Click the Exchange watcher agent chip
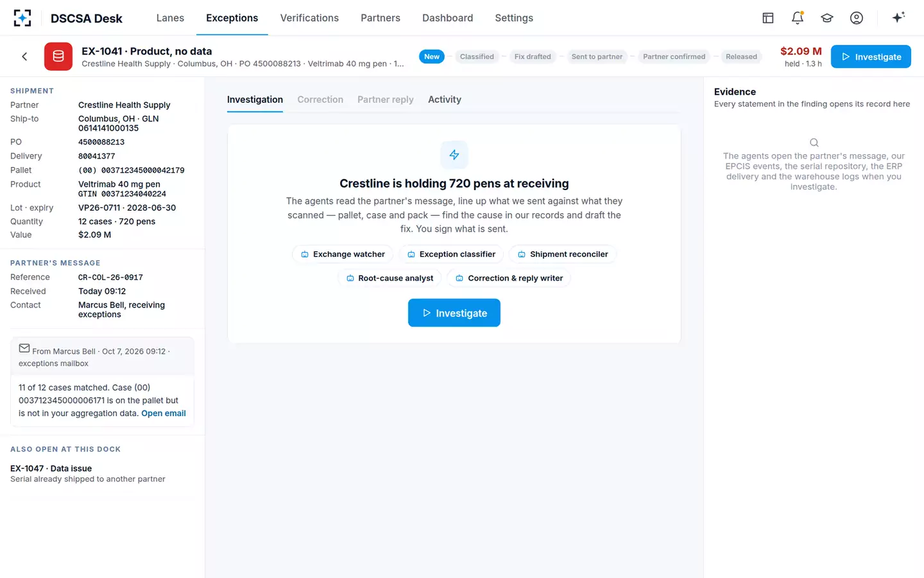 343,254
